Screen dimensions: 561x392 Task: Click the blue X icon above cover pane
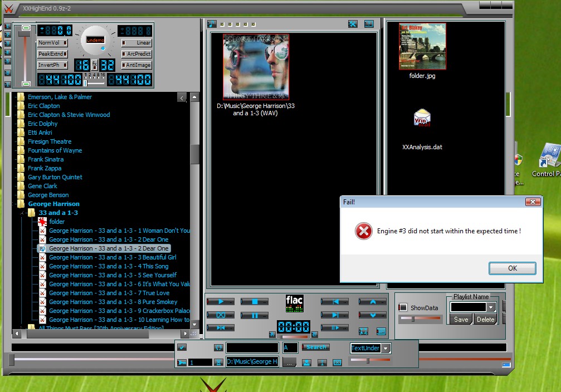point(353,24)
